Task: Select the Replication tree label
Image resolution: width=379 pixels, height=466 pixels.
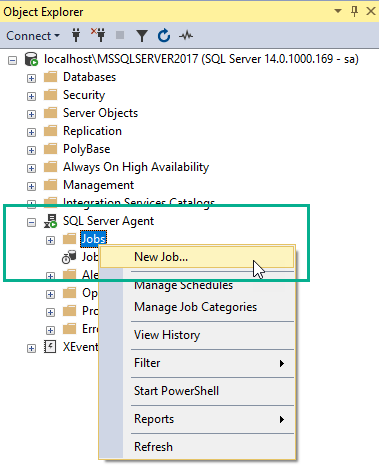Action: click(92, 131)
